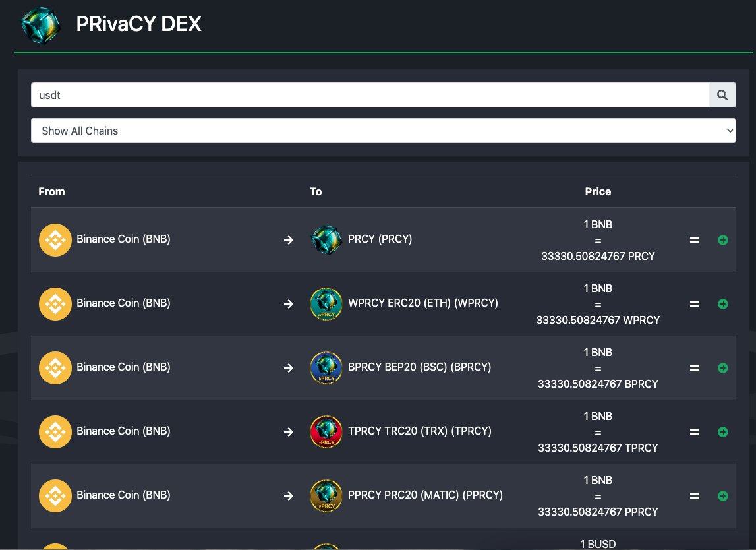Click the PPRCY PRC20 token icon
The image size is (756, 550).
click(x=326, y=496)
